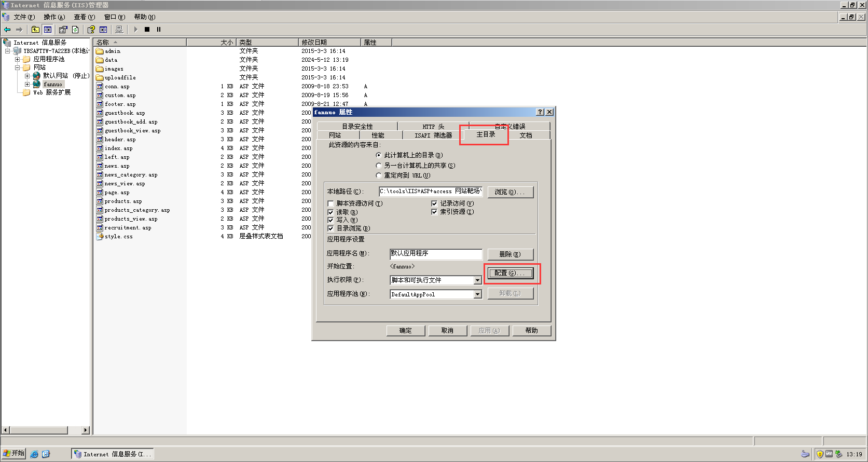The width and height of the screenshot is (868, 462).
Task: Switch to the 文档 tab
Action: point(526,135)
